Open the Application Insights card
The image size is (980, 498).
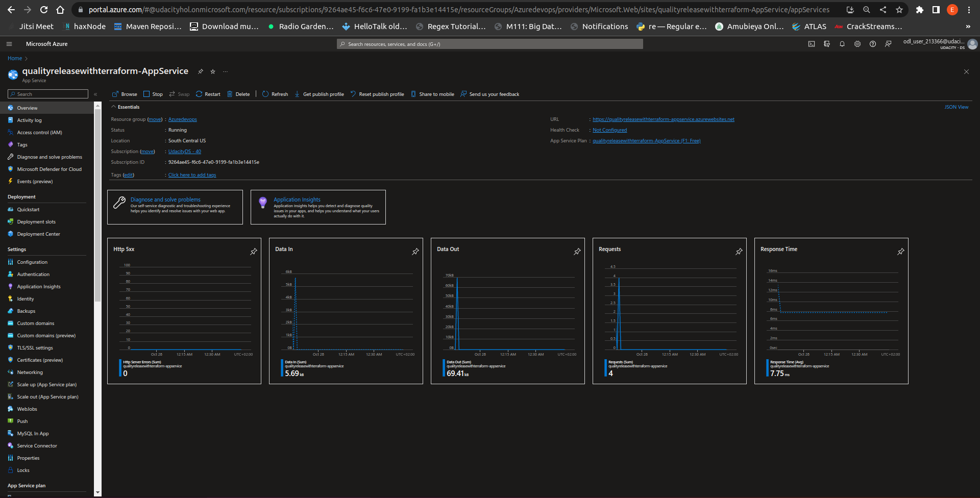[318, 207]
